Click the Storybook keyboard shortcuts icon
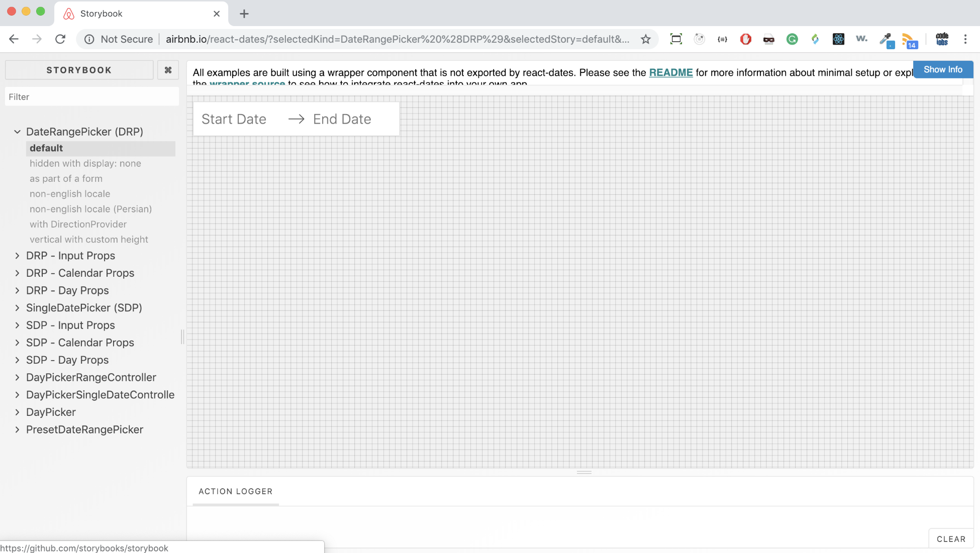 168,70
